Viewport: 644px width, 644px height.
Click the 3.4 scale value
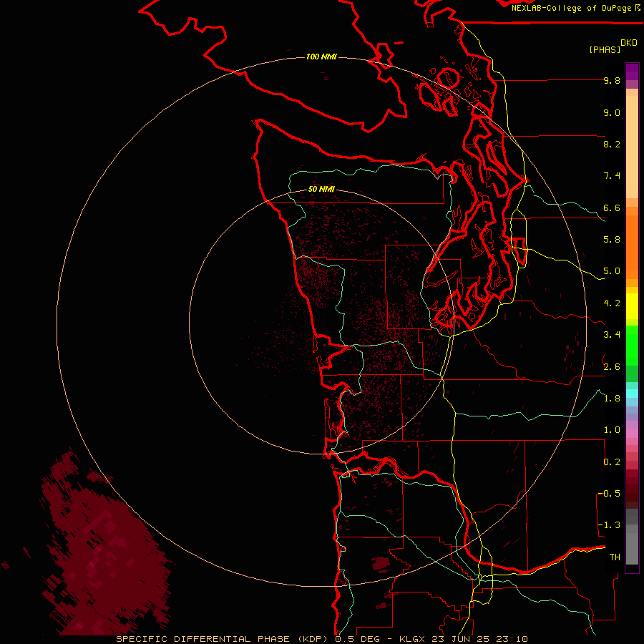click(x=612, y=335)
